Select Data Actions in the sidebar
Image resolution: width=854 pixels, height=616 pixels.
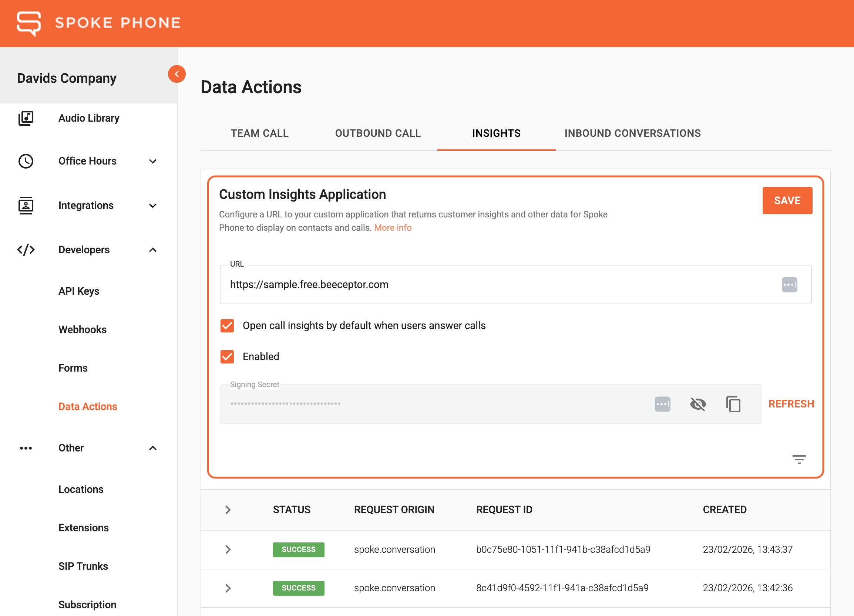(88, 406)
